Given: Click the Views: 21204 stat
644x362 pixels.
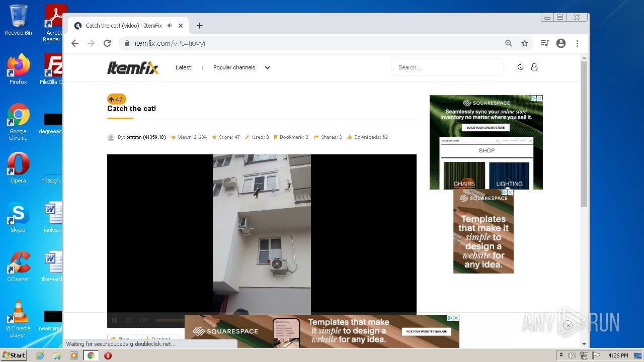Looking at the screenshot, I should click(189, 137).
